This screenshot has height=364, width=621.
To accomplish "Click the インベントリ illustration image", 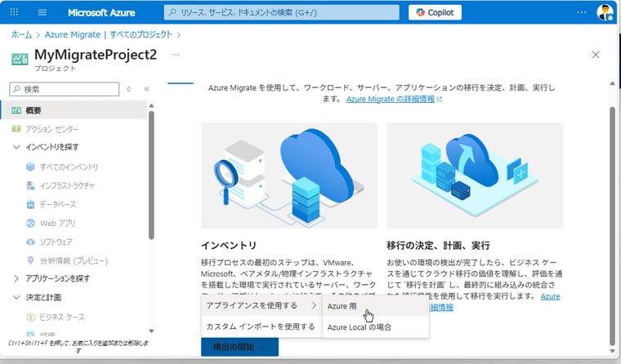I will (x=289, y=175).
